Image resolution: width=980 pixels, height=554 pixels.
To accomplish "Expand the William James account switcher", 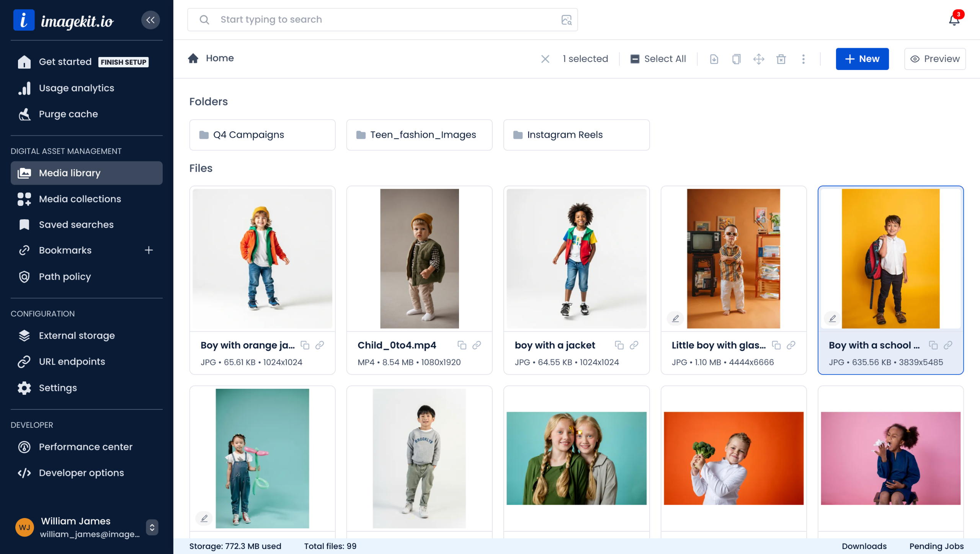I will [152, 527].
